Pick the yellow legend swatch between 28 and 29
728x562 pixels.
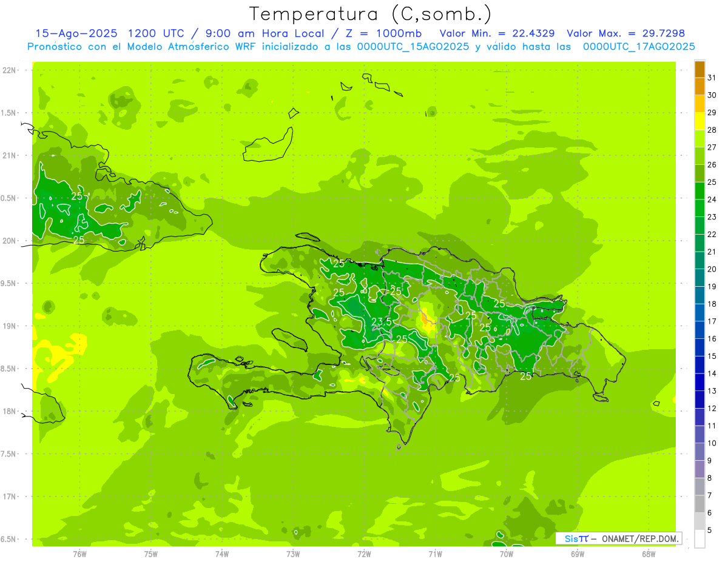[699, 121]
